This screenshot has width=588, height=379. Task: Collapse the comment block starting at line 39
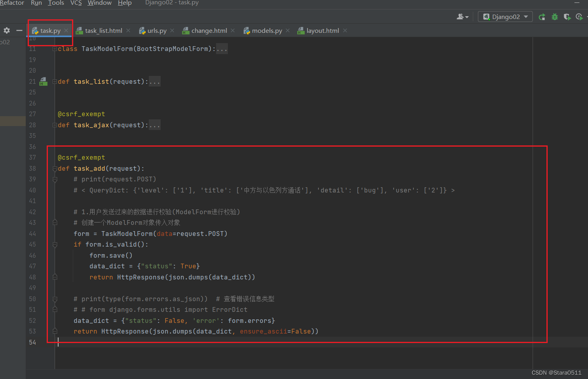click(55, 179)
